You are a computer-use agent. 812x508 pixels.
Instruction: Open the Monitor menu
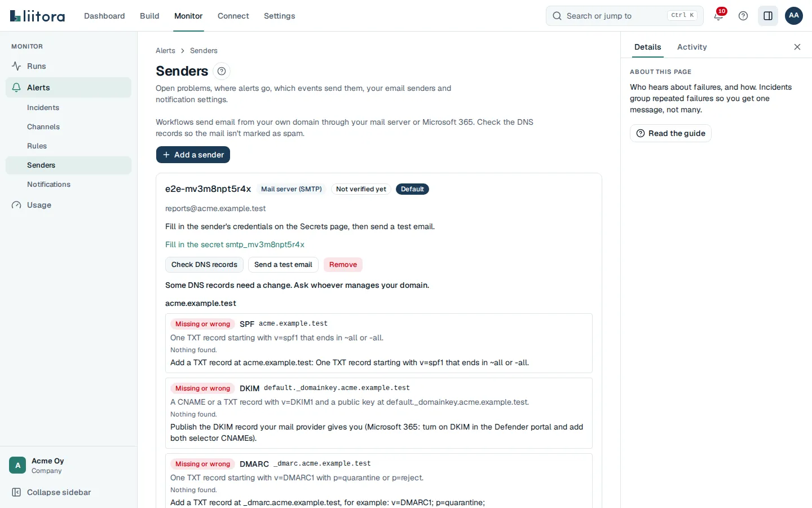coord(188,16)
